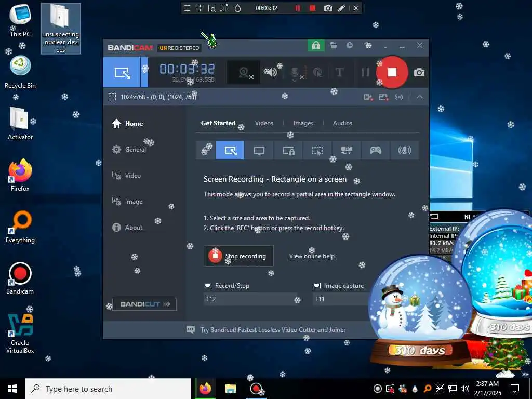Click the pause button in Bandicam toolbar
Screen dimensions: 532x399
[x=365, y=72]
